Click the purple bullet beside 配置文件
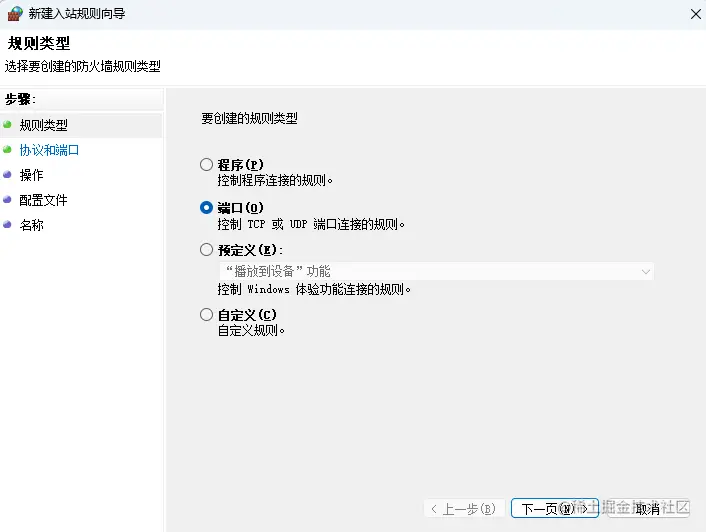This screenshot has height=532, width=706. (x=7, y=199)
